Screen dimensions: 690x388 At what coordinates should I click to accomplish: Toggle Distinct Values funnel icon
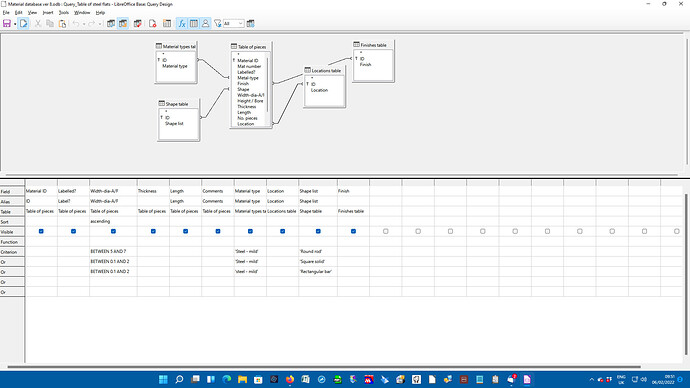tap(217, 23)
